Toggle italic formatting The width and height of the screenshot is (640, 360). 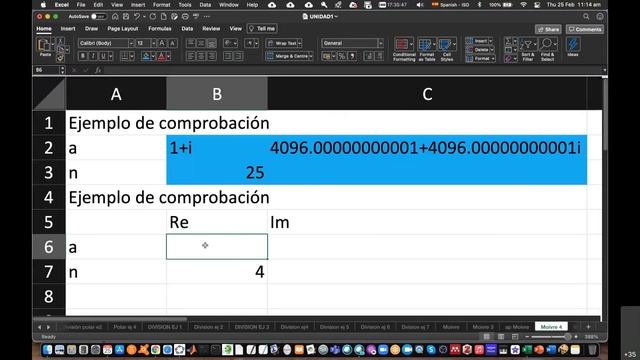(x=93, y=56)
